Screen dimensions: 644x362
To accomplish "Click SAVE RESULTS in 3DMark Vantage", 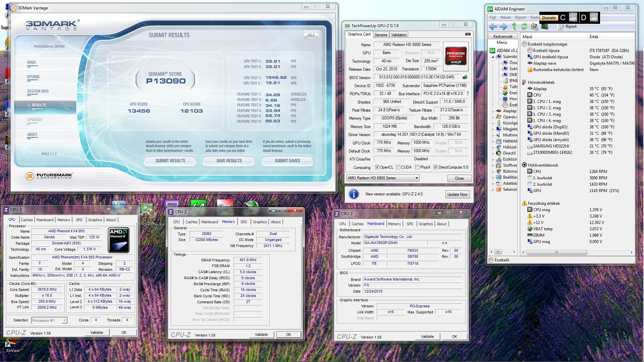I will click(229, 161).
